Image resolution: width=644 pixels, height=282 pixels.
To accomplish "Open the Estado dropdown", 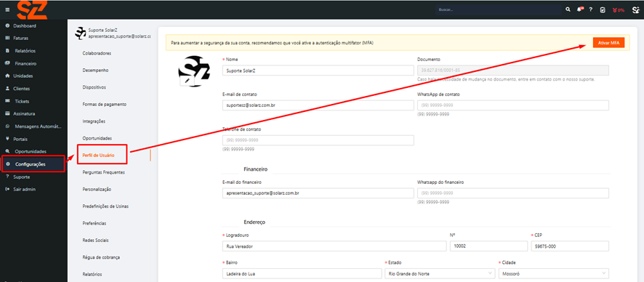I will (440, 273).
